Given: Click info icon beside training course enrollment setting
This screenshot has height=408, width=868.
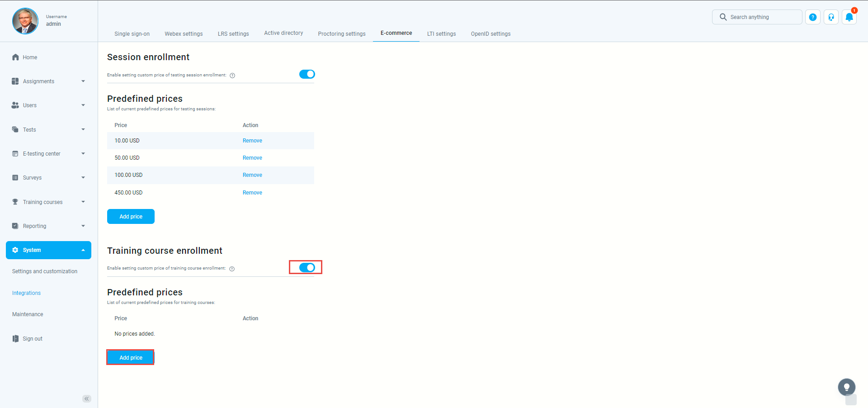Looking at the screenshot, I should [x=232, y=269].
